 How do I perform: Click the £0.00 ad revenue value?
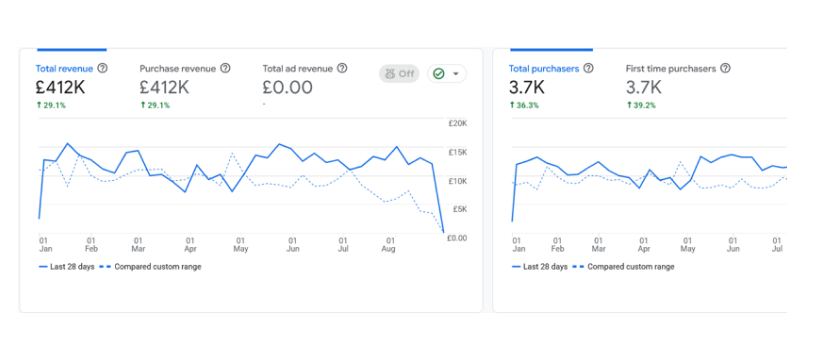[288, 87]
